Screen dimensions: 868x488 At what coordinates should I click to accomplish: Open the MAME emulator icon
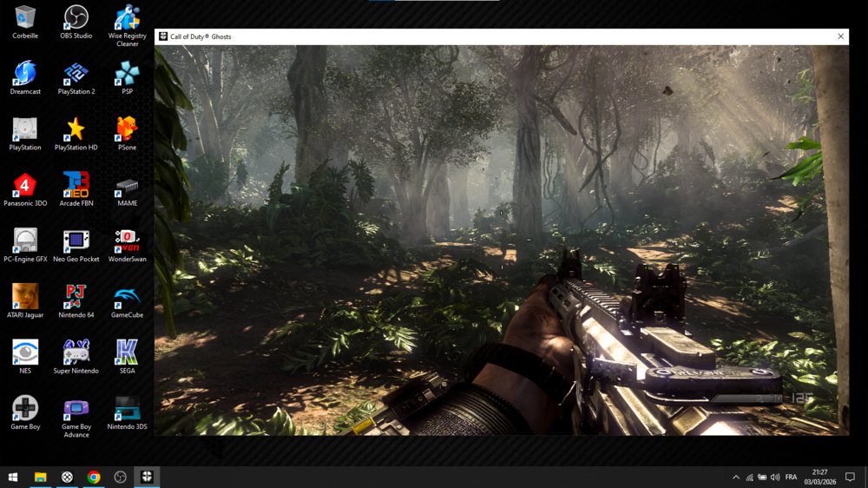127,186
